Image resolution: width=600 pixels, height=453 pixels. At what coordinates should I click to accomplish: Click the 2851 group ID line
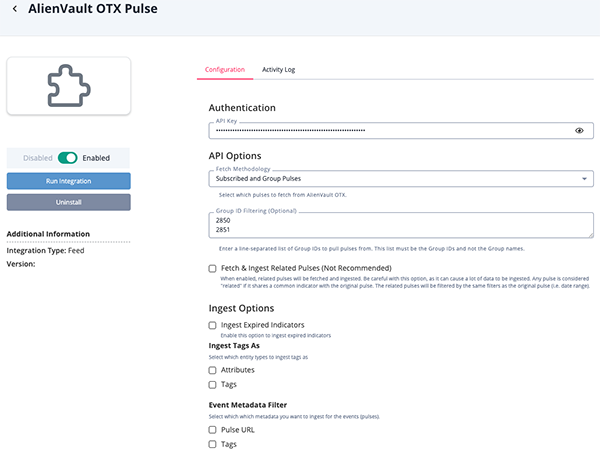(x=223, y=230)
